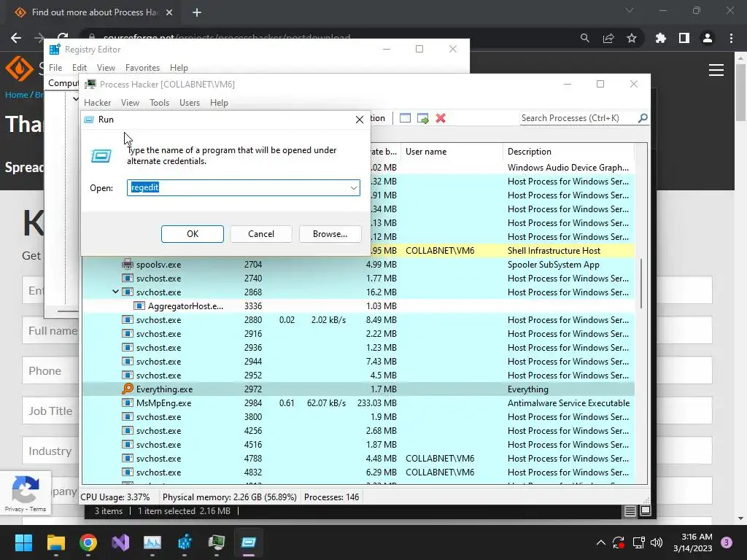Show hidden system tray icons
The image size is (747, 560).
(x=601, y=542)
